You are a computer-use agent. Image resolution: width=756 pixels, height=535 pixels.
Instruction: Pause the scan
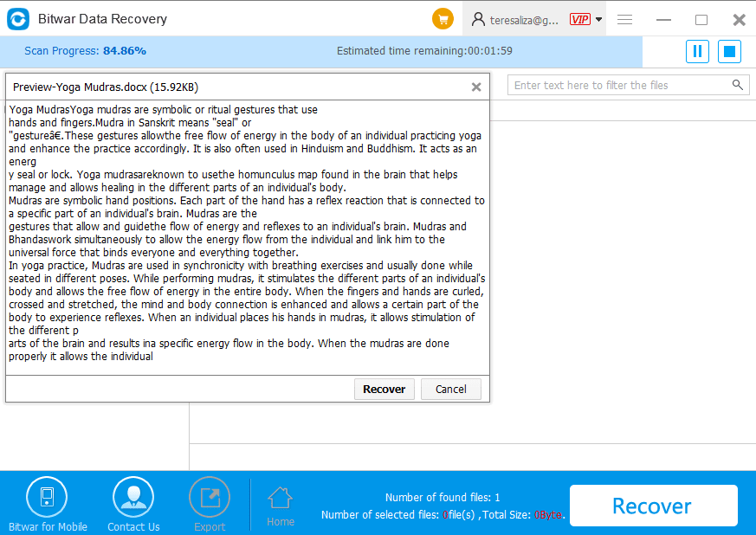tap(697, 51)
